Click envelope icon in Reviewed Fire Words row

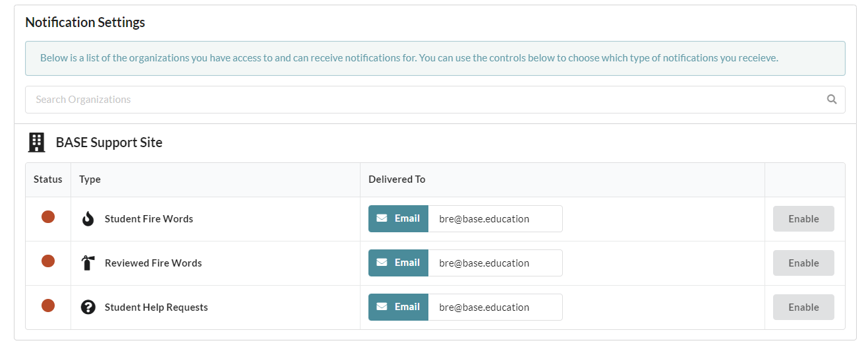click(382, 263)
